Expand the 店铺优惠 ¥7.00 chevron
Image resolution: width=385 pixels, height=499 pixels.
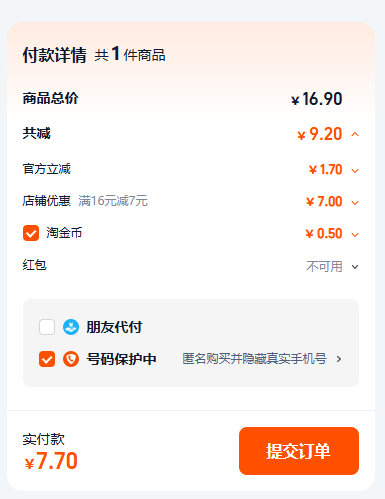[355, 203]
